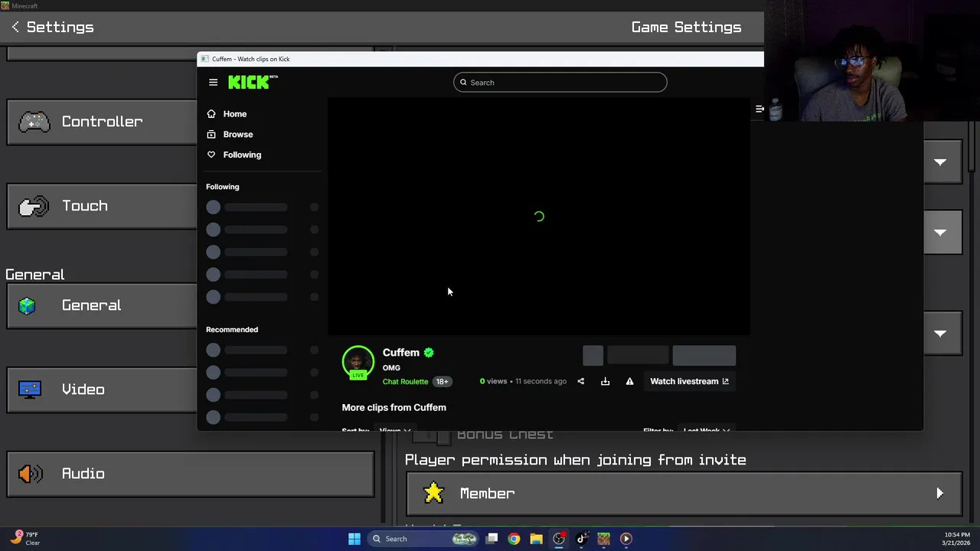Screen dimensions: 980x551
Task: Share the clip with the share icon
Action: coord(580,381)
